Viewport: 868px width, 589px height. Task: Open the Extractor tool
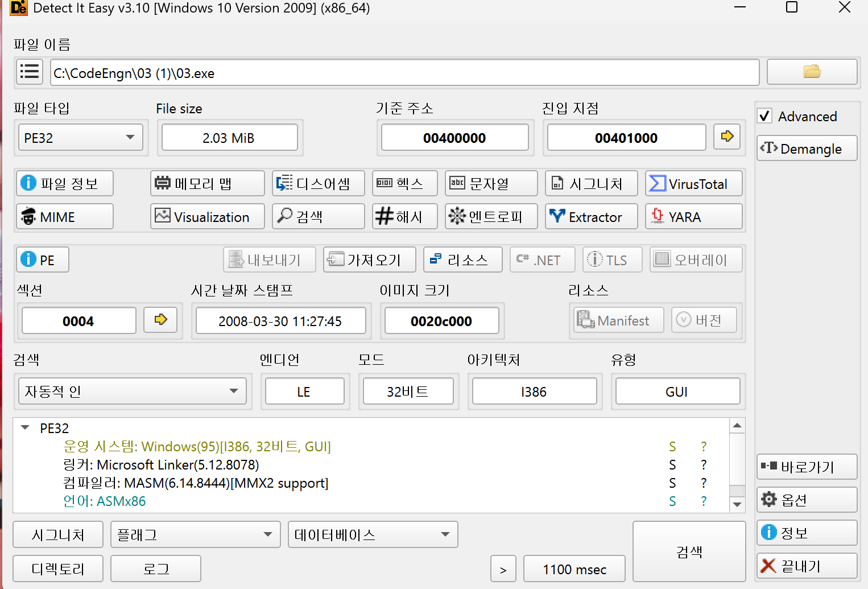click(x=592, y=216)
